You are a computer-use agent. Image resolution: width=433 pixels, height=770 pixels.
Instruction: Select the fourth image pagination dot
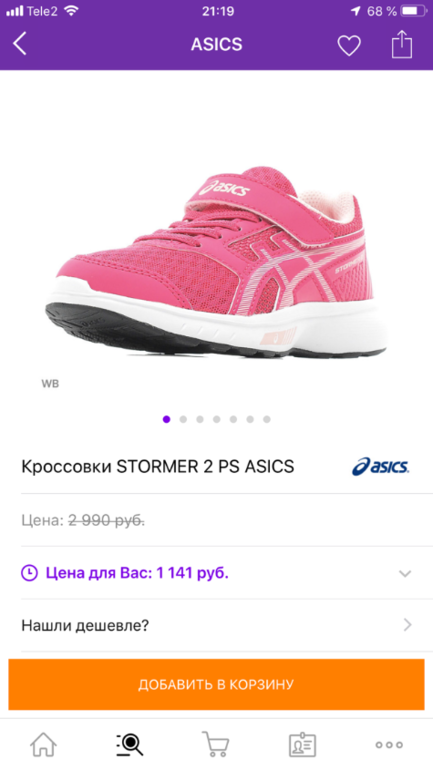pos(216,419)
